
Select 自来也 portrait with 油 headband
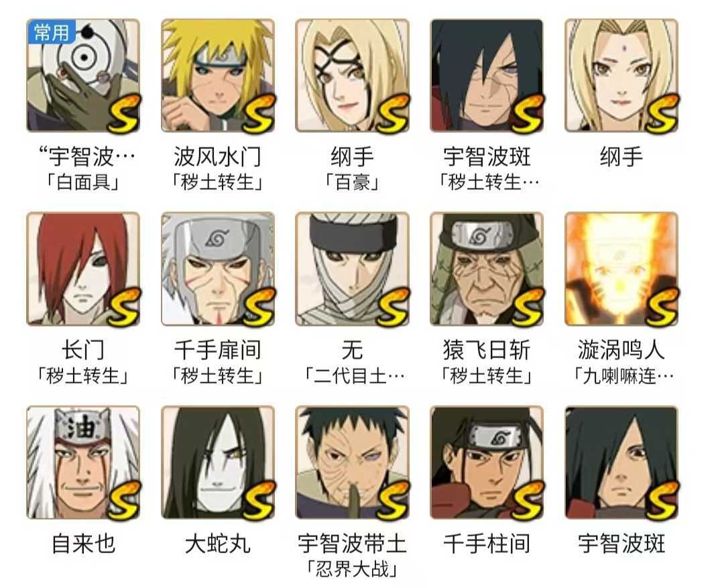tap(83, 463)
